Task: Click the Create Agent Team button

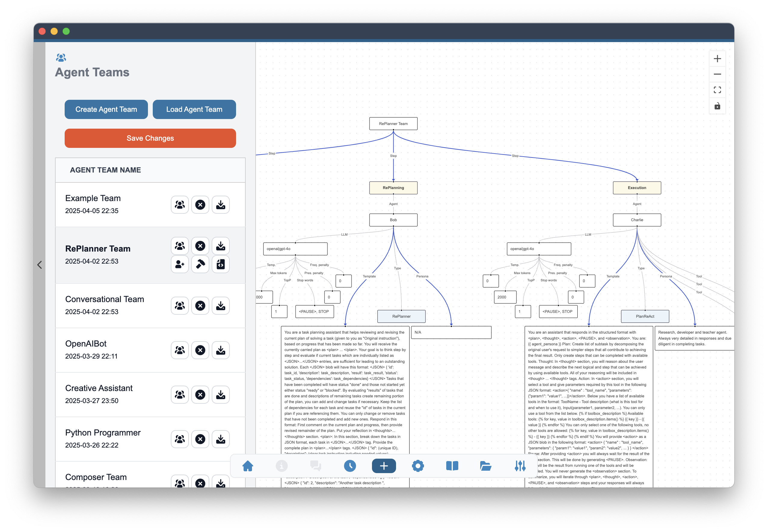Action: (106, 109)
